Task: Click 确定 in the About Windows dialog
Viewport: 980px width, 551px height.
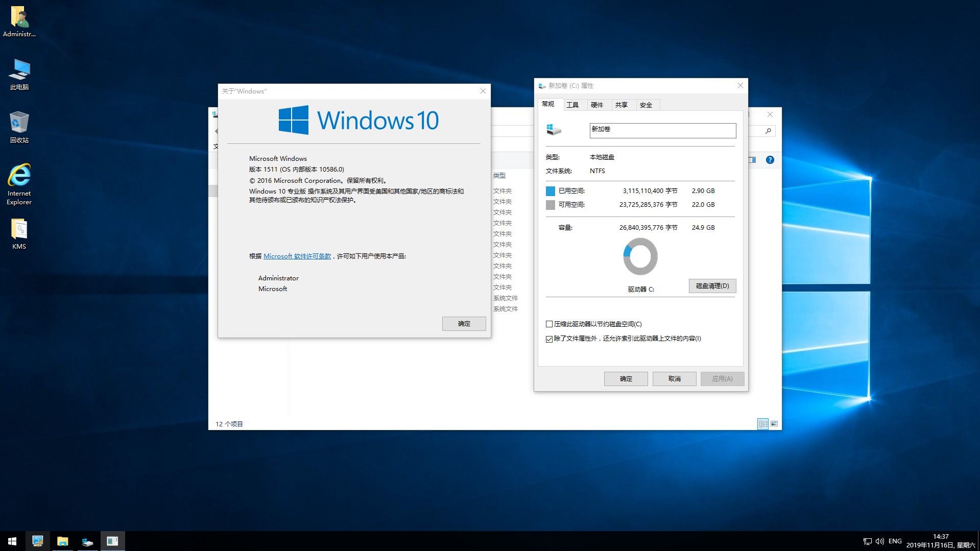Action: tap(464, 324)
